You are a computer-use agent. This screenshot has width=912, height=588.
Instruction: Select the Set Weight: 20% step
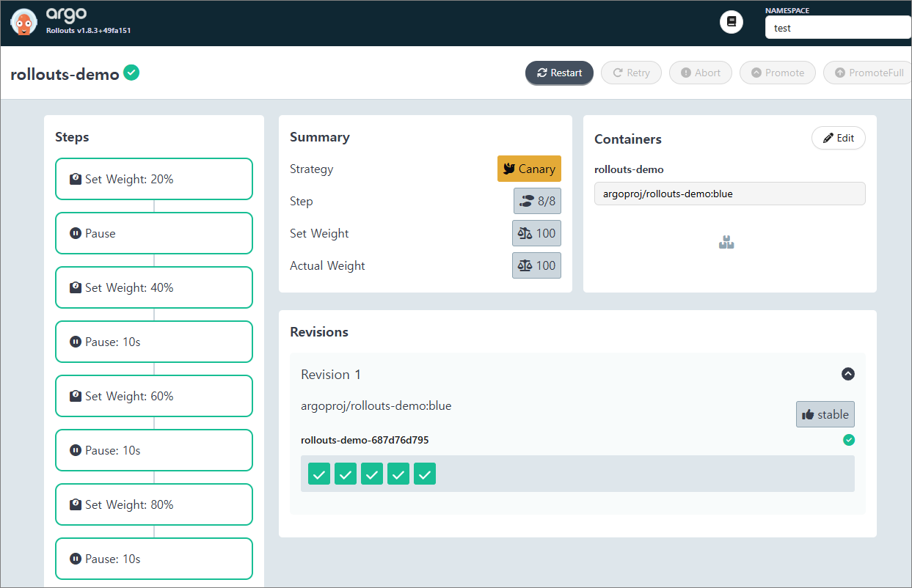(154, 179)
